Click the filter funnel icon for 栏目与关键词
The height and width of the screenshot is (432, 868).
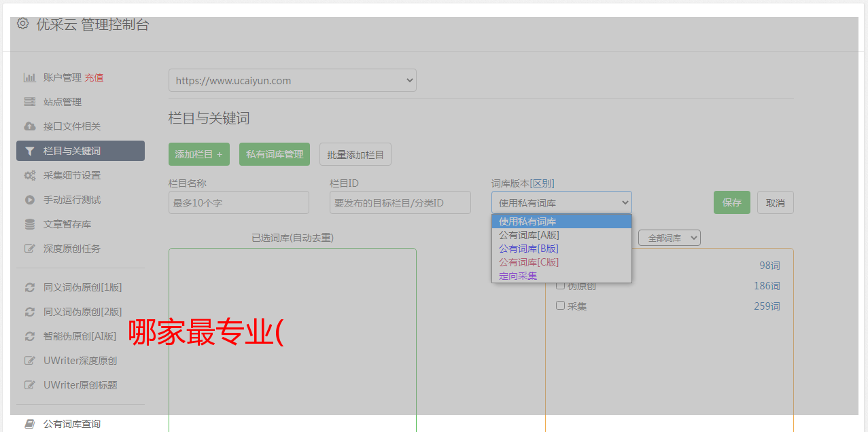pos(29,151)
